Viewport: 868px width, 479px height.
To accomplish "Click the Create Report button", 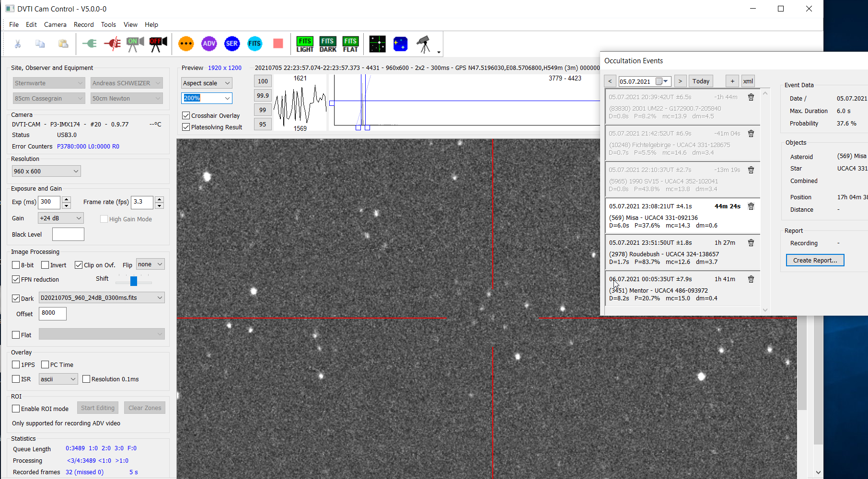I will point(815,260).
